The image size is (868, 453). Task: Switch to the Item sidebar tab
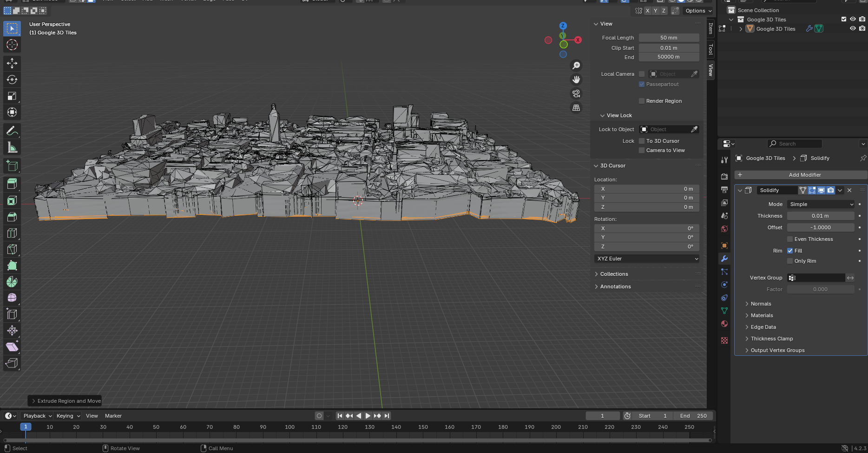click(710, 29)
